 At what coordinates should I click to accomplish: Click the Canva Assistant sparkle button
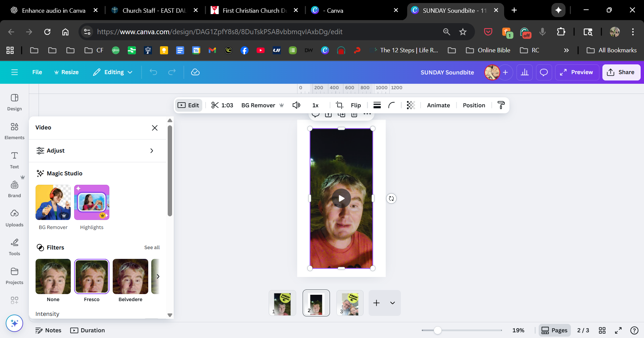[x=14, y=323]
